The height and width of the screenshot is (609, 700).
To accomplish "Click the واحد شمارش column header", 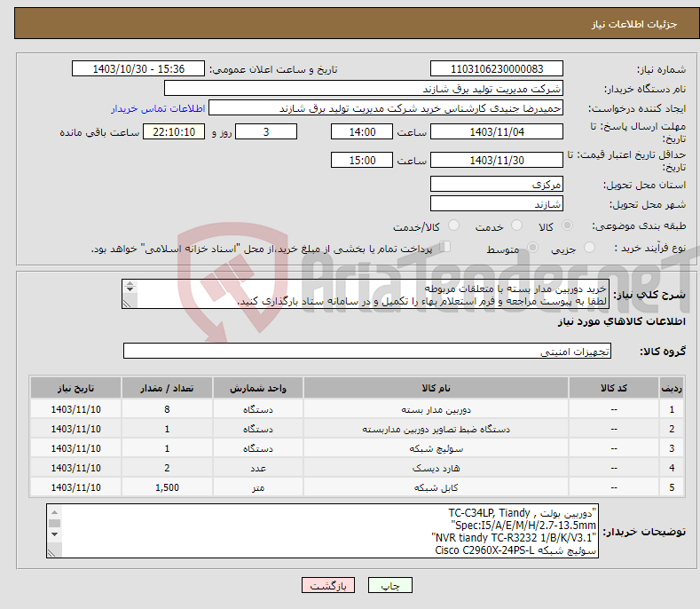I will [258, 388].
